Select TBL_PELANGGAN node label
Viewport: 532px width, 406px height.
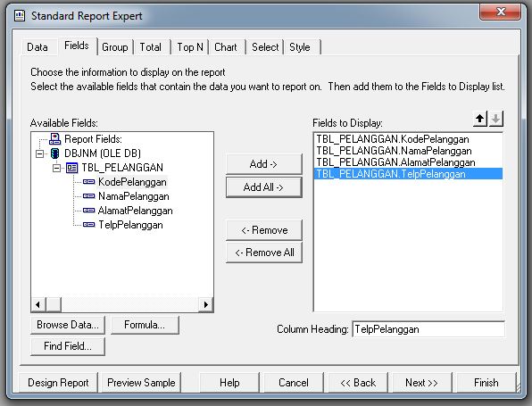[122, 168]
